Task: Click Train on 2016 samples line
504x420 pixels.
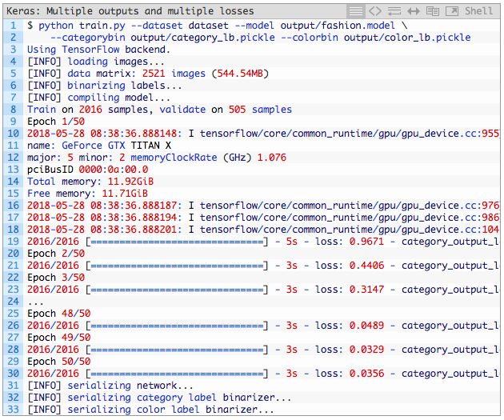Action: [x=159, y=110]
